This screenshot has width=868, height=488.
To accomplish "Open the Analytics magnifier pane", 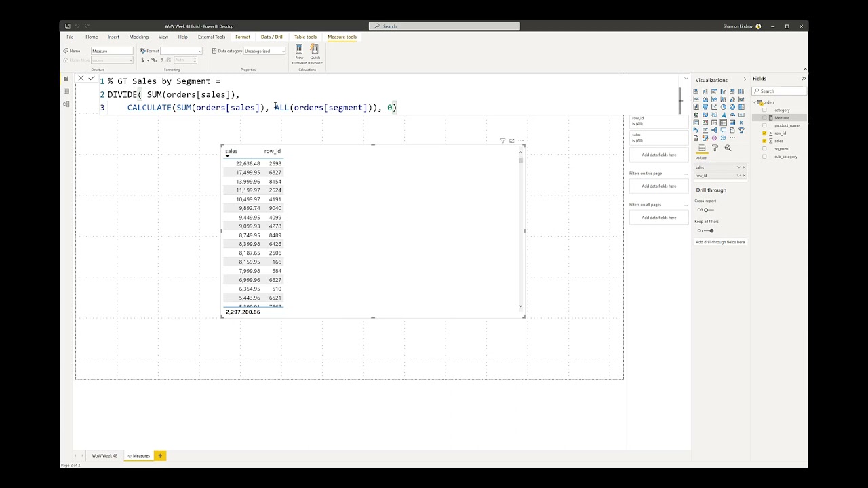I will [728, 148].
